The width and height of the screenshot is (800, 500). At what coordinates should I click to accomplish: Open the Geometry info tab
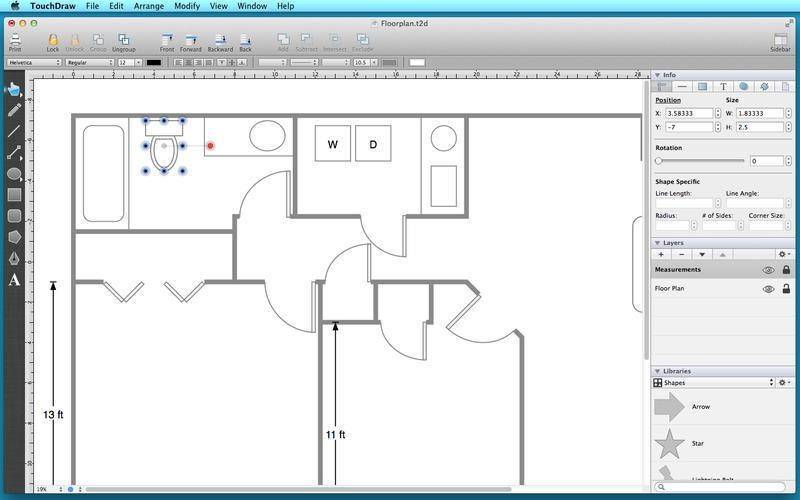(662, 87)
